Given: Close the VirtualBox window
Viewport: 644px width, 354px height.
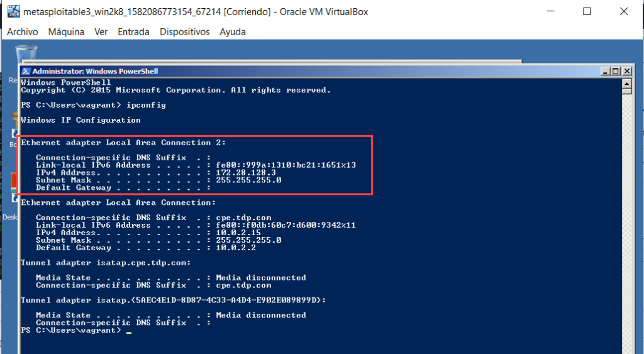Looking at the screenshot, I should click(624, 11).
